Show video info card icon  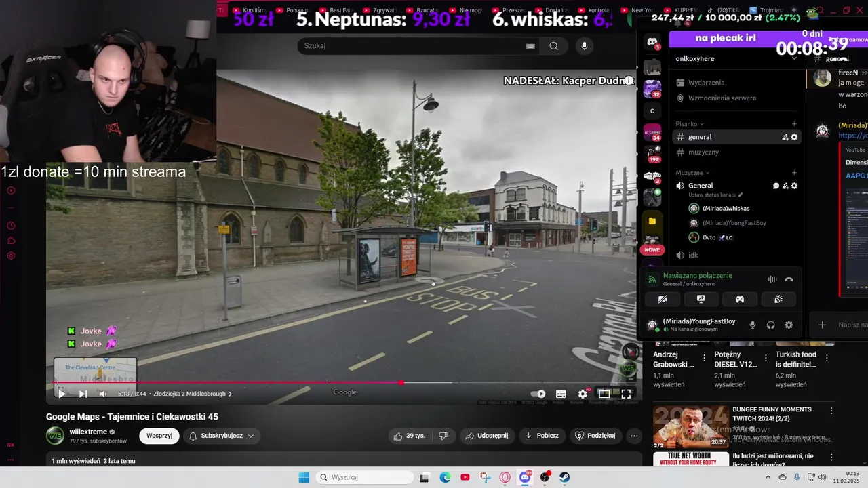629,81
